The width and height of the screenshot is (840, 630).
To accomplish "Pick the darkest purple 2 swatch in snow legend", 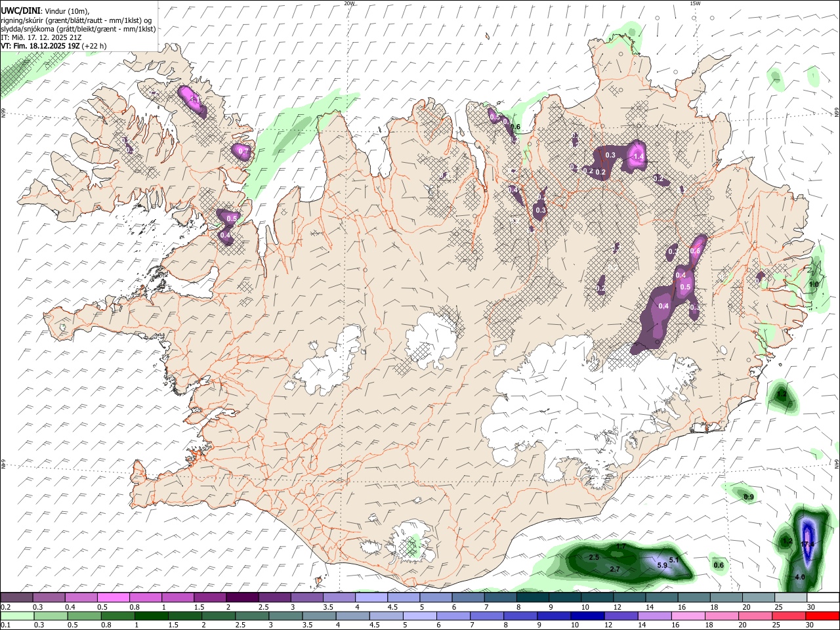I will 242,597.
